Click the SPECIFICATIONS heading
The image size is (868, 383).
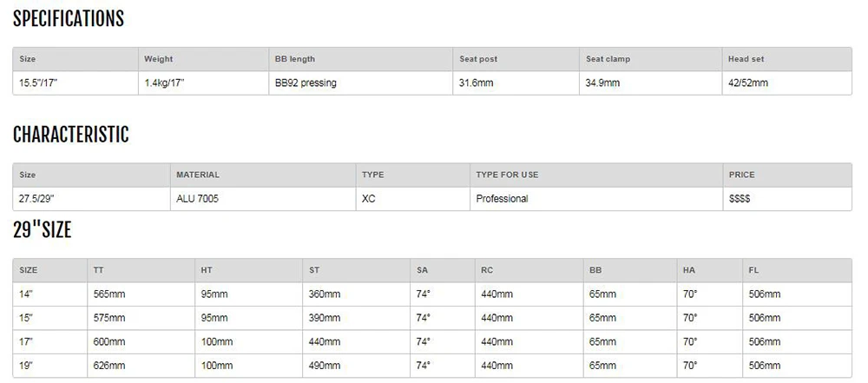[x=68, y=19]
